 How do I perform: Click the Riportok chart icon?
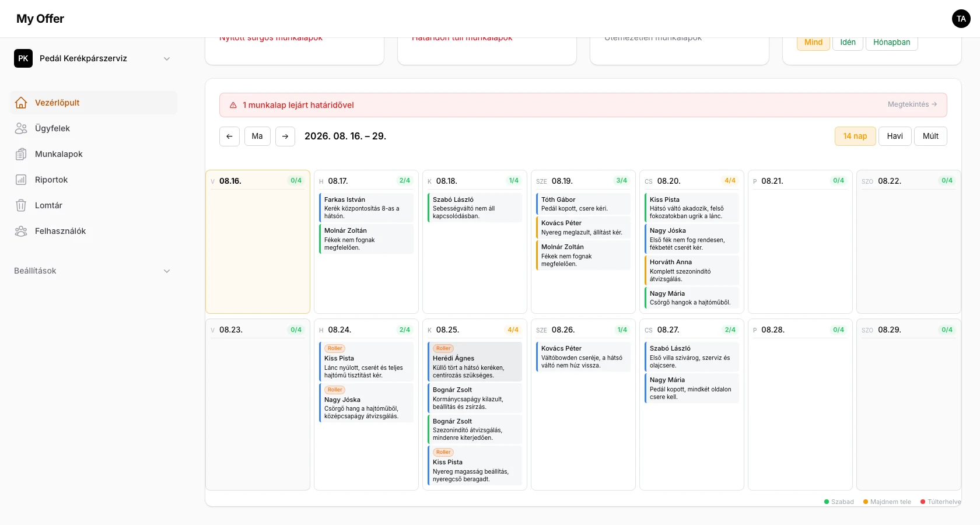click(21, 180)
